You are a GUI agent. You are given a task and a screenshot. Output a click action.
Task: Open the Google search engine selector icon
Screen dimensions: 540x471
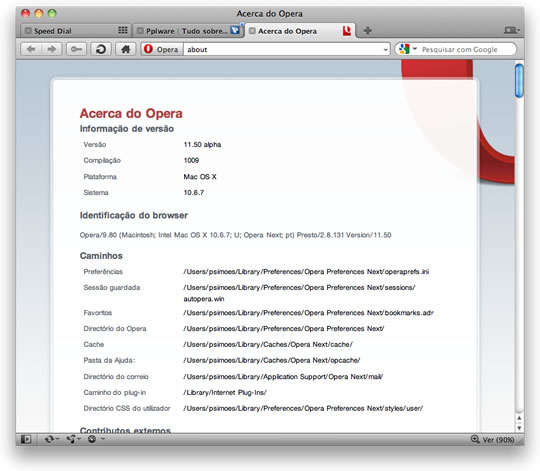[404, 49]
